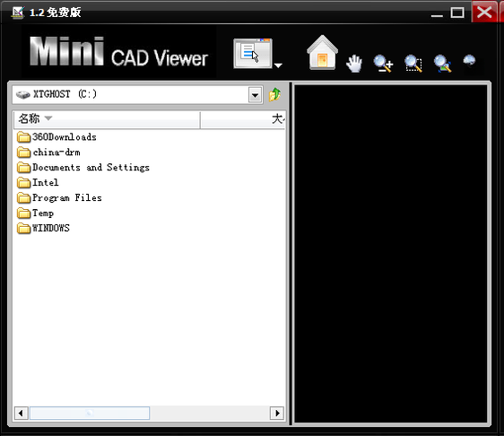Select the Program Files folder
Viewport: 504px width, 436px height.
[x=60, y=197]
